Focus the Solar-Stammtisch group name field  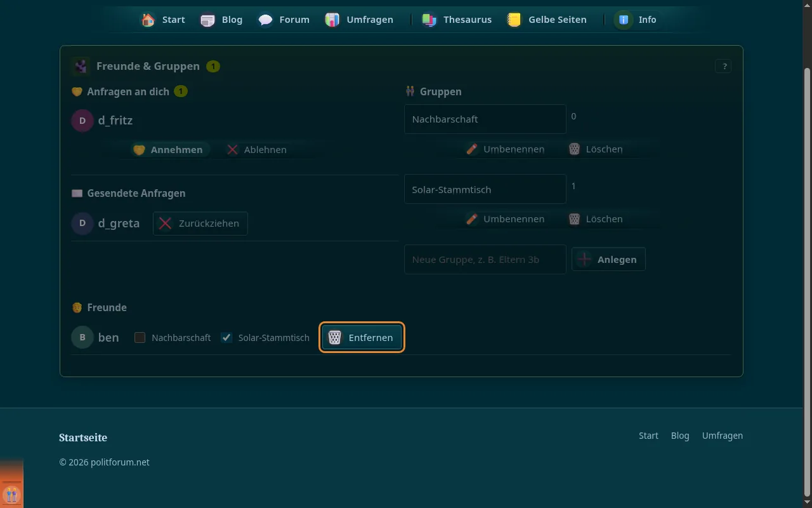tap(485, 189)
